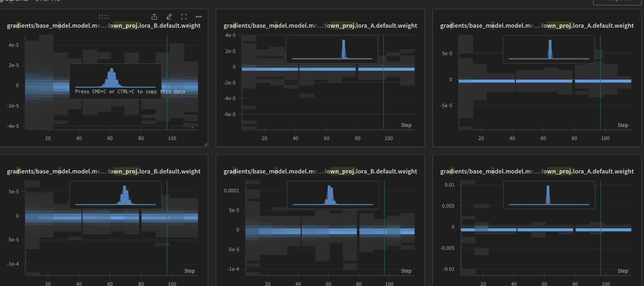Viewport: 644px width, 286px height.
Task: Click the '0.0001' y-axis label
Action: point(231,191)
